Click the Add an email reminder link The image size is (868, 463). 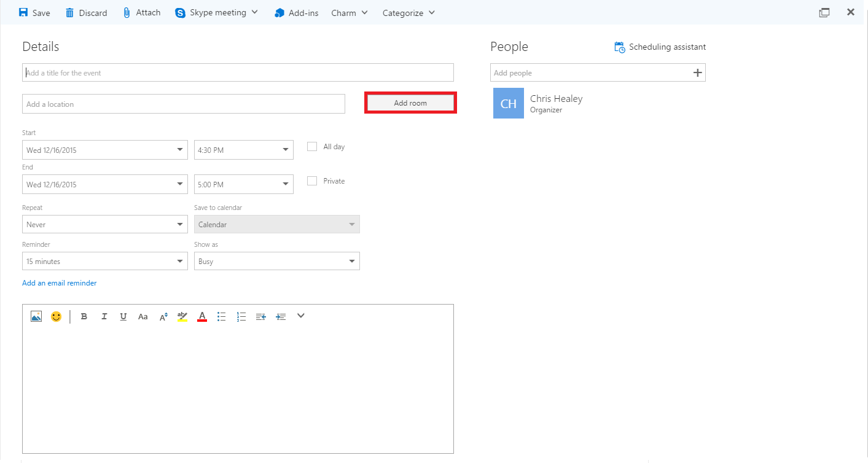coord(60,283)
